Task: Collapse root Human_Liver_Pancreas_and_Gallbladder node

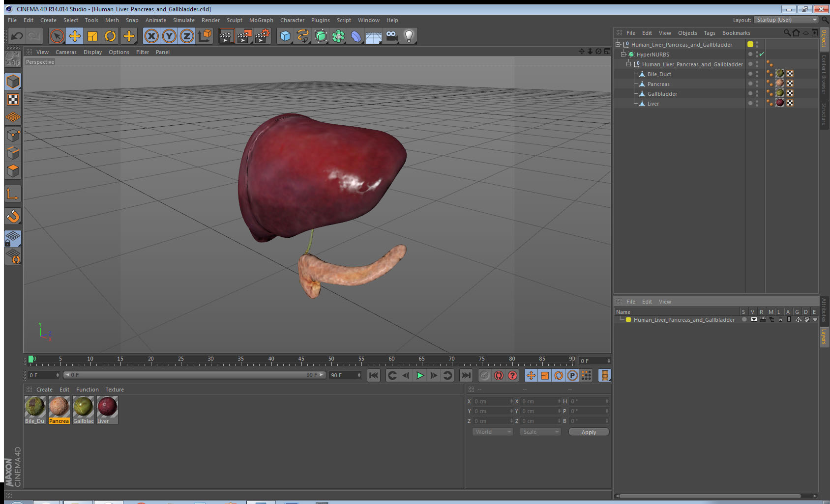Action: (618, 44)
